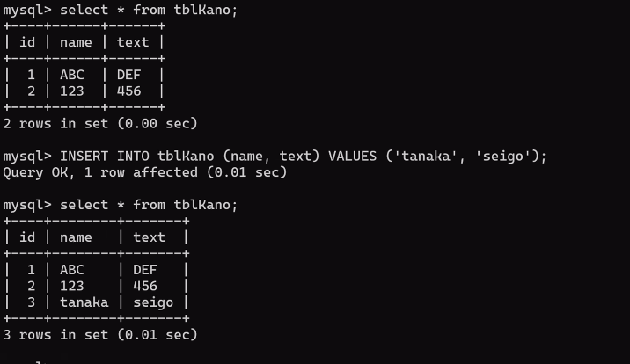Click the 'ABC' value in second table
This screenshot has width=630, height=364.
coord(72,270)
